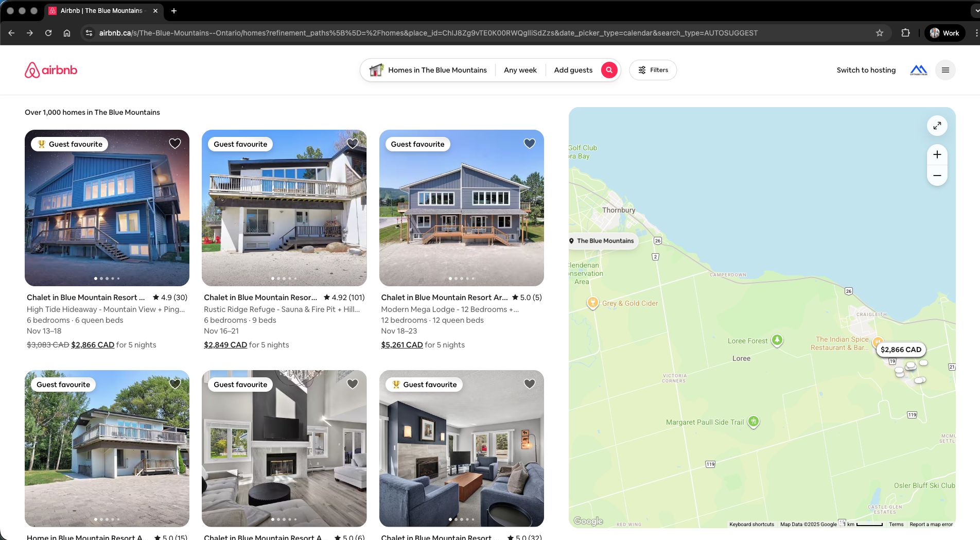The height and width of the screenshot is (540, 980).
Task: Open the Any week date picker
Action: click(x=520, y=70)
